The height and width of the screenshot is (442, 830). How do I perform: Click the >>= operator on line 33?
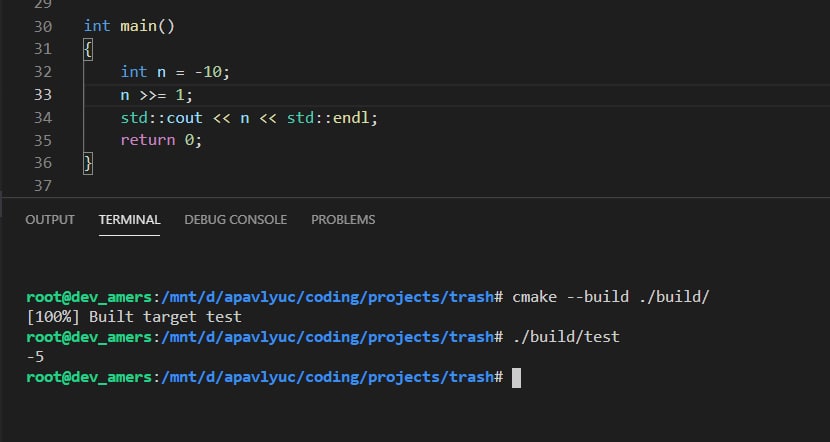coord(152,95)
